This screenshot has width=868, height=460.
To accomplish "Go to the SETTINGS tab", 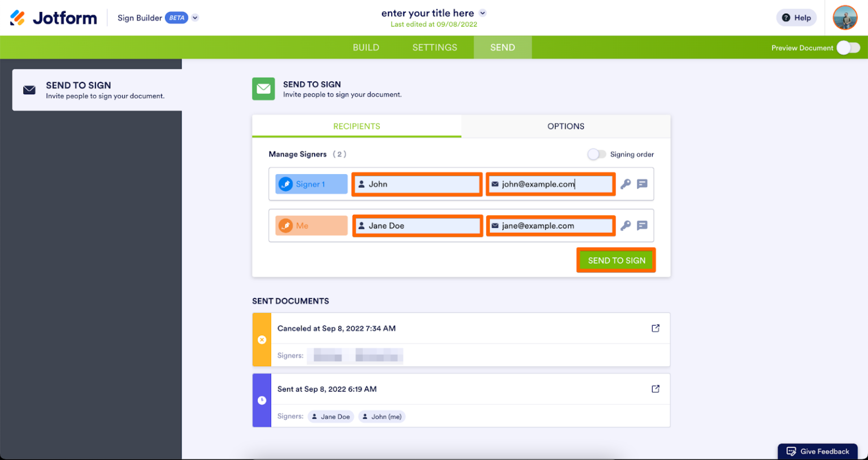I will [434, 47].
